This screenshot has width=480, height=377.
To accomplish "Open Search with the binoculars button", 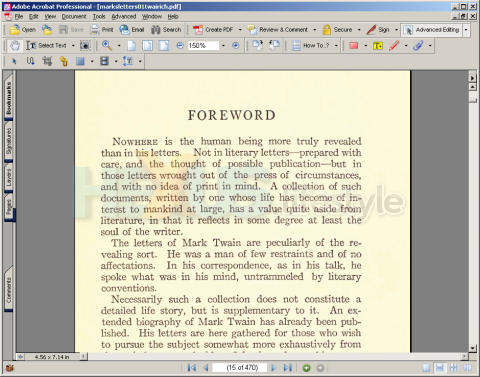I will click(166, 30).
